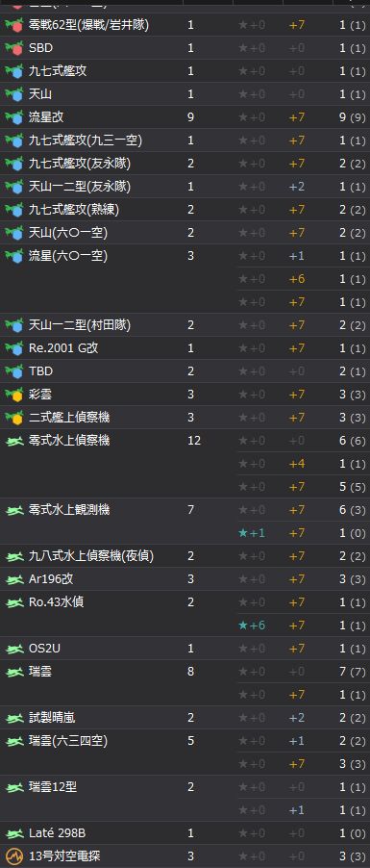Click the orange radar icon for 13号対空電探
This screenshot has width=370, height=868.
tap(13, 856)
